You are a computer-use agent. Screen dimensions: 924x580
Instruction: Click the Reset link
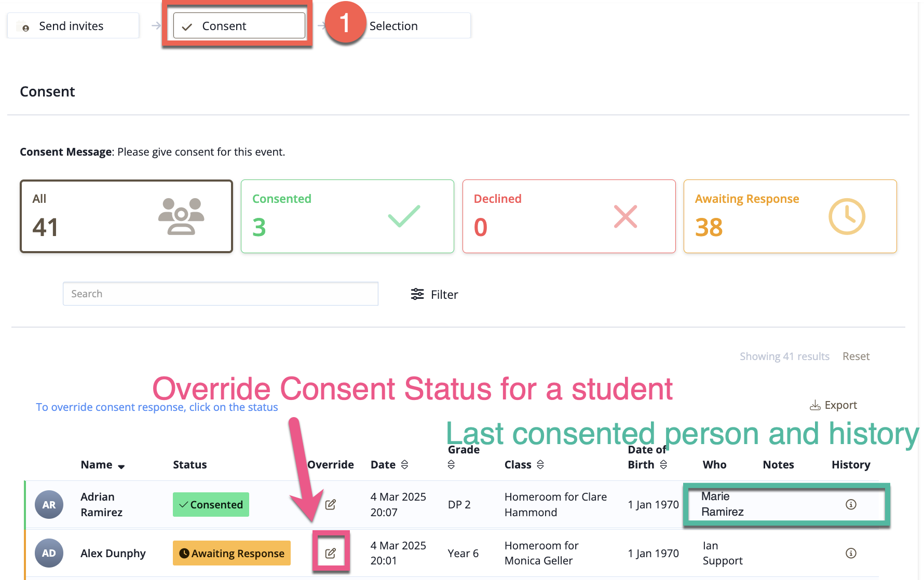pos(856,356)
